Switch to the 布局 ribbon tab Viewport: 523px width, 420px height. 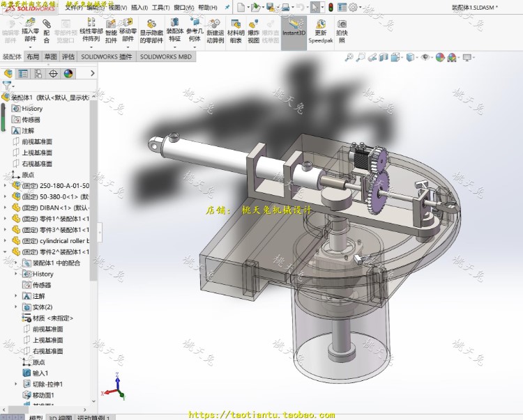33,56
